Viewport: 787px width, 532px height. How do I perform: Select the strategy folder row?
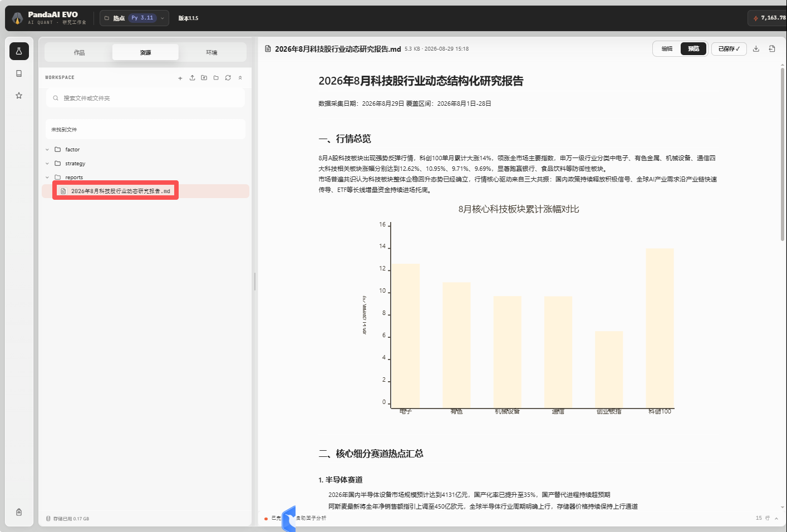click(145, 163)
